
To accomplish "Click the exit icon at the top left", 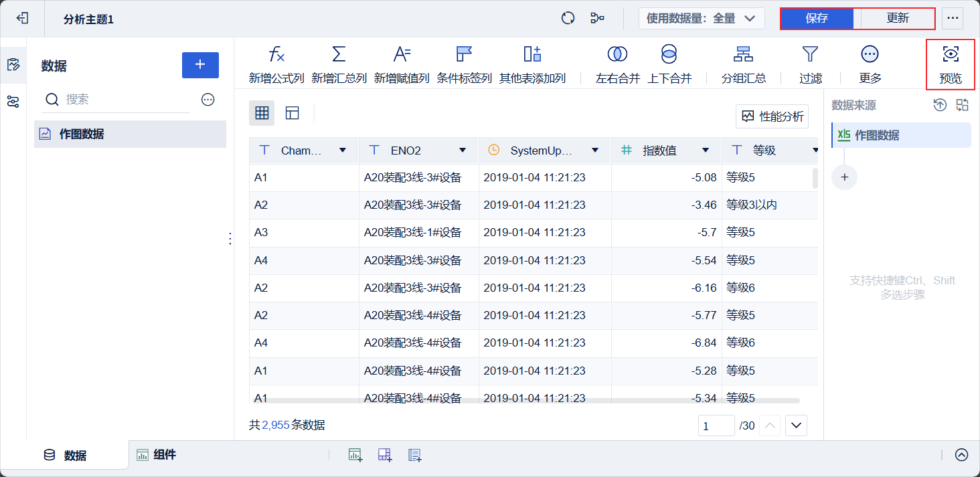I will (22, 19).
